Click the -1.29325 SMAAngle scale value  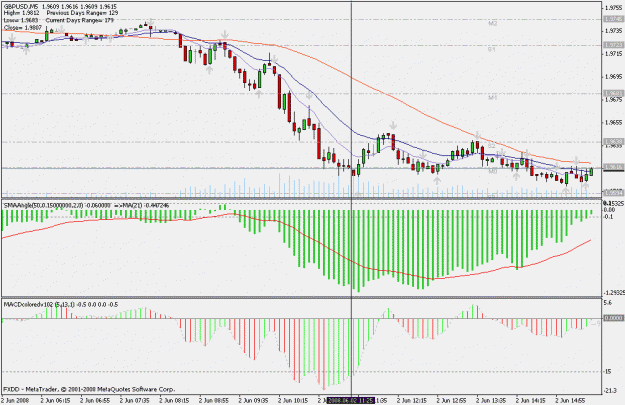(614, 293)
